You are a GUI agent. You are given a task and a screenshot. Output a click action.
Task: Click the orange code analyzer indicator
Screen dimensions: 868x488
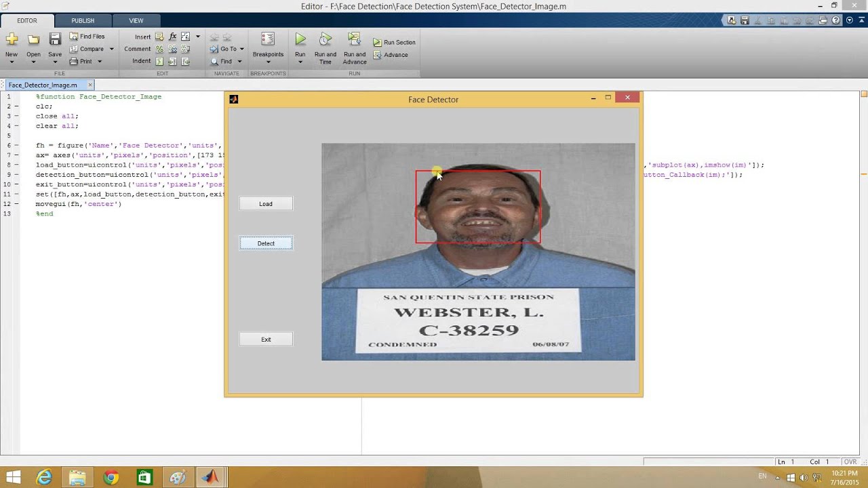click(x=863, y=94)
